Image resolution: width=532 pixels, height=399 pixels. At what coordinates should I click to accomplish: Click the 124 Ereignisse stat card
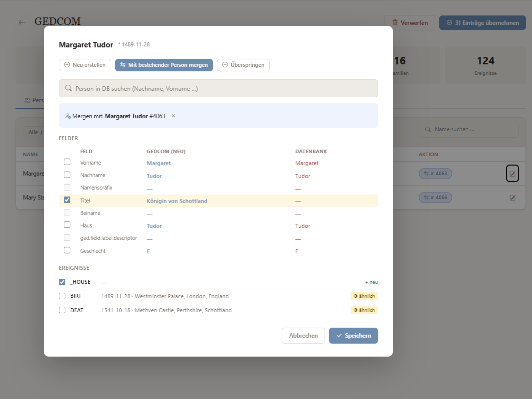pos(486,65)
